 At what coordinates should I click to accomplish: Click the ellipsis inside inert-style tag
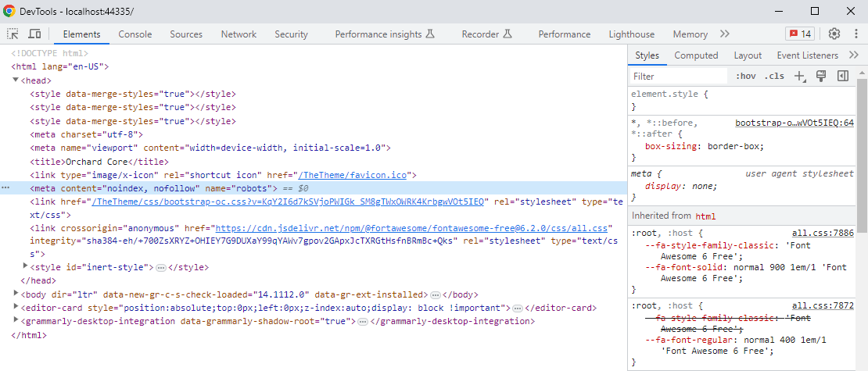click(161, 268)
